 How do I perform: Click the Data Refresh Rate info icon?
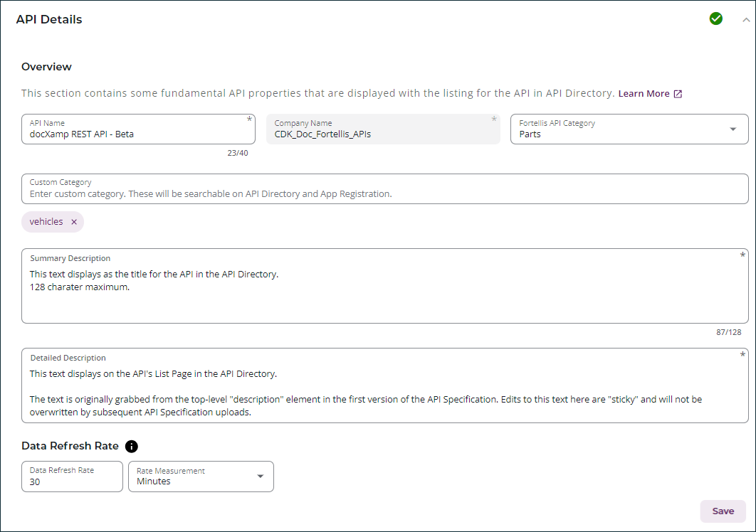click(131, 446)
